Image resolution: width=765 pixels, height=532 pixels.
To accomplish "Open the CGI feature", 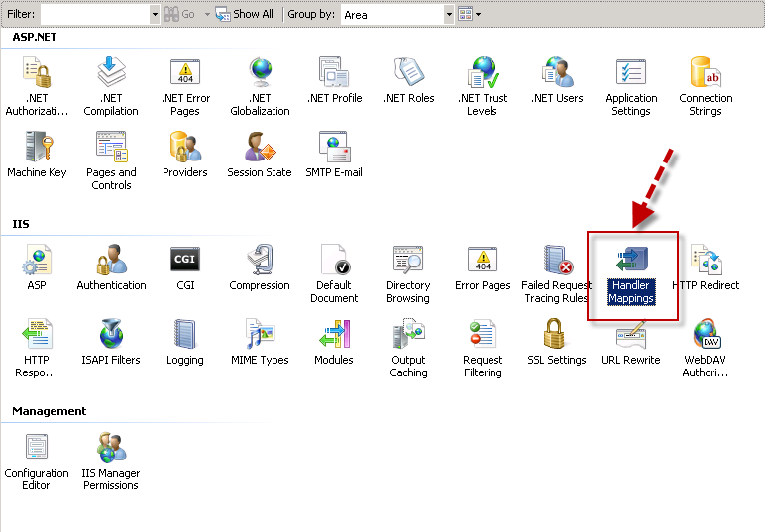I will (185, 267).
